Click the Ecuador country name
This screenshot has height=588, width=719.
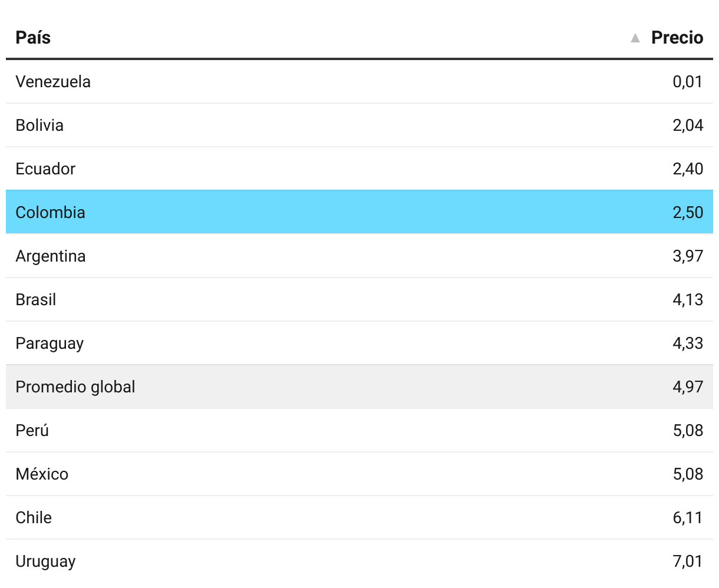45,169
